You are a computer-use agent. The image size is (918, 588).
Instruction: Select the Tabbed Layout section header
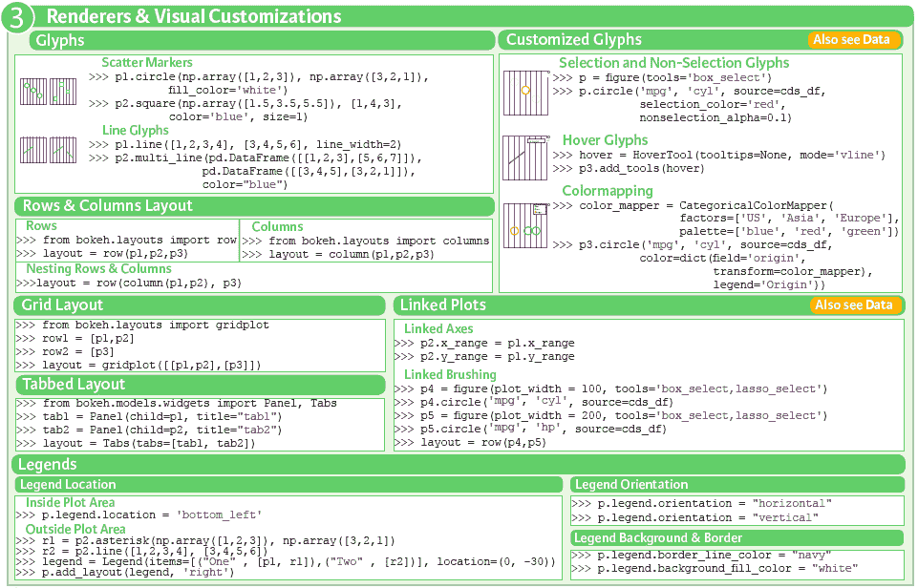(75, 385)
